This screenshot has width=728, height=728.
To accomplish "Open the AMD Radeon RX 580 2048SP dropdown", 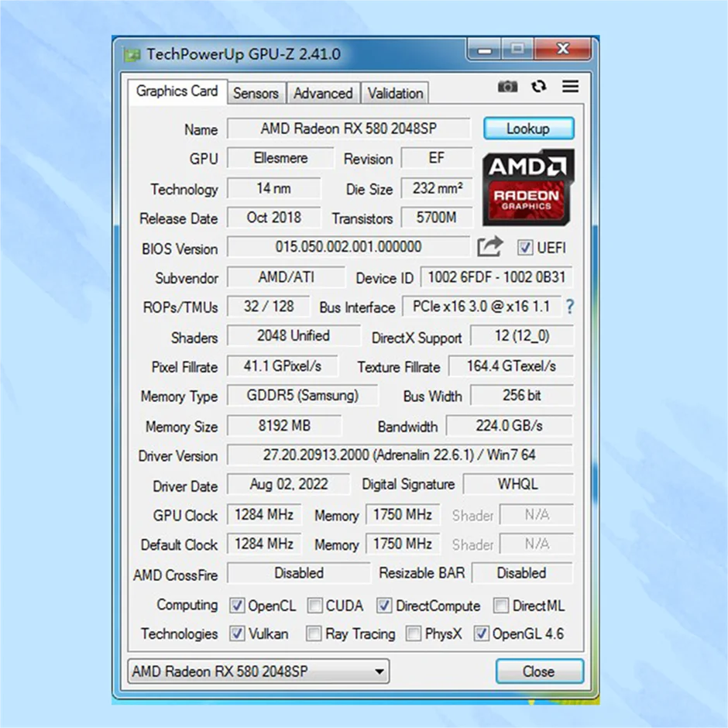I will [x=259, y=671].
